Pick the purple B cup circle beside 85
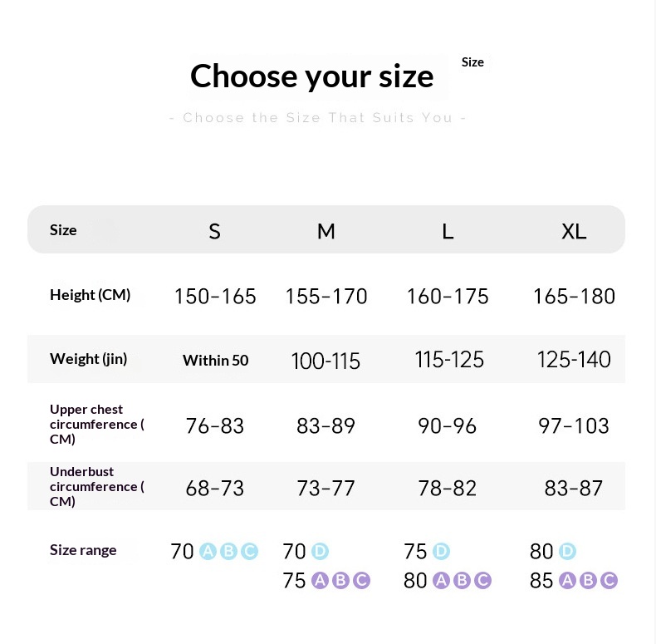The height and width of the screenshot is (644, 656). point(588,580)
